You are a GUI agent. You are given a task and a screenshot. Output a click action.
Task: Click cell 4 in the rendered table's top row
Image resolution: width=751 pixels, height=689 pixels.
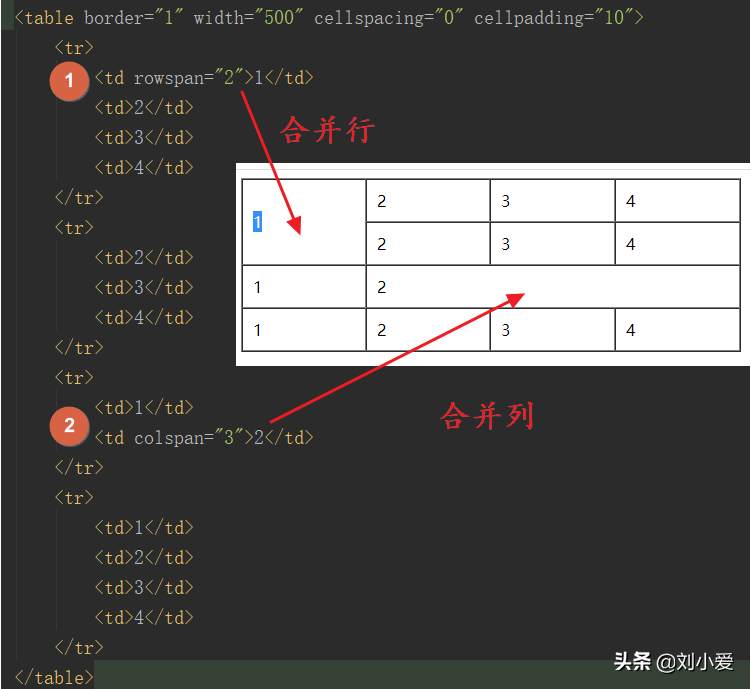click(x=676, y=202)
